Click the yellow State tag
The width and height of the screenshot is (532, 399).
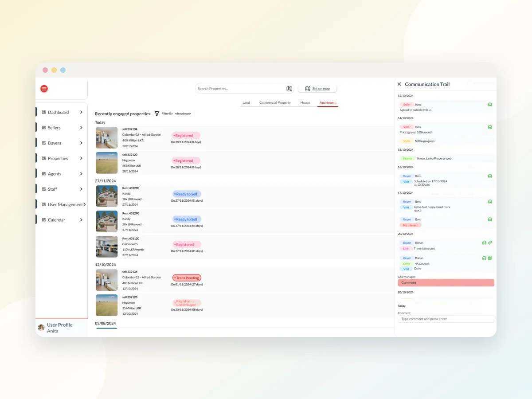[x=407, y=141]
